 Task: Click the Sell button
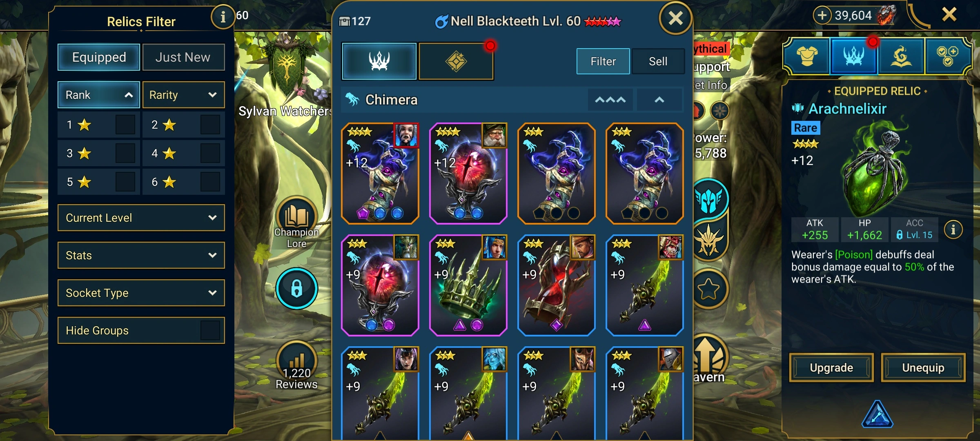[658, 61]
